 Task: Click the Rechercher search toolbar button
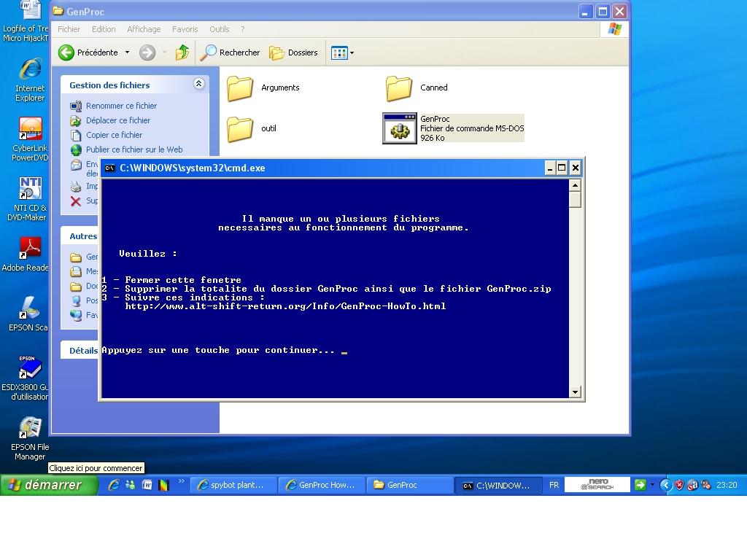coord(231,52)
